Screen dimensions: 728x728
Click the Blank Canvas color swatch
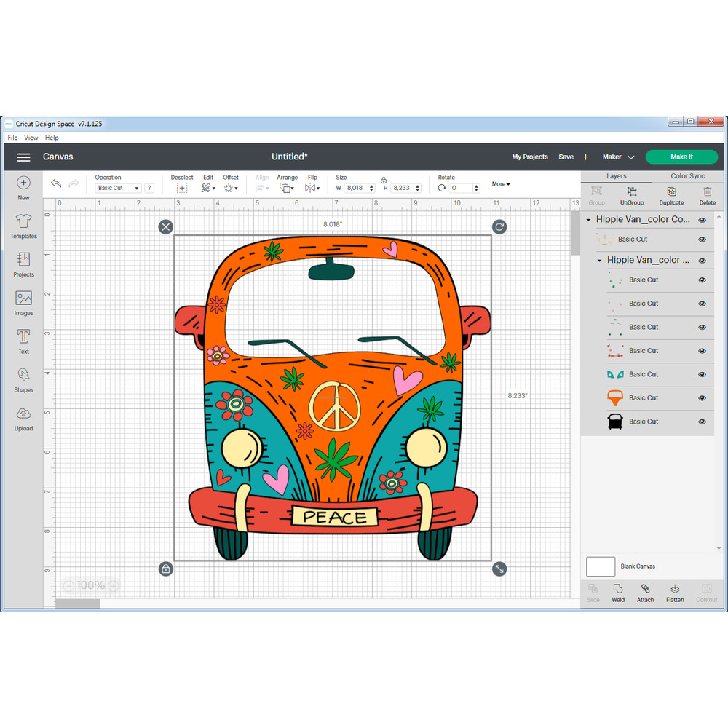pyautogui.click(x=601, y=566)
